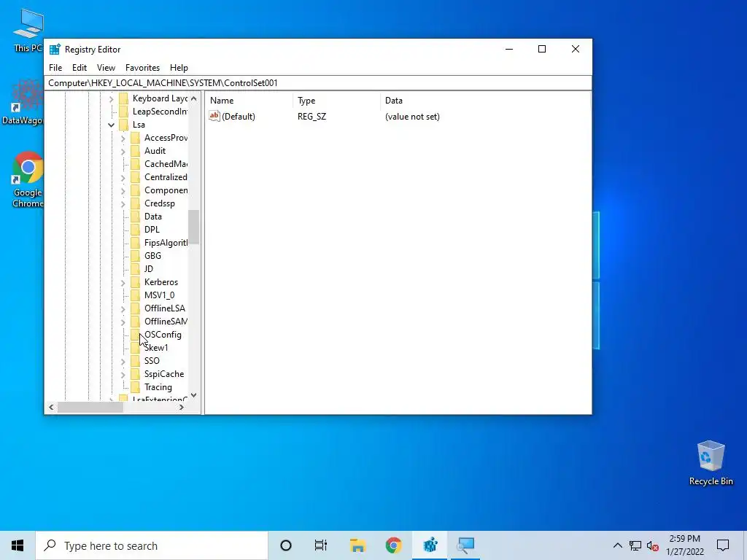Viewport: 747px width, 560px height.
Task: Select the Tracing key folder icon
Action: click(x=135, y=387)
